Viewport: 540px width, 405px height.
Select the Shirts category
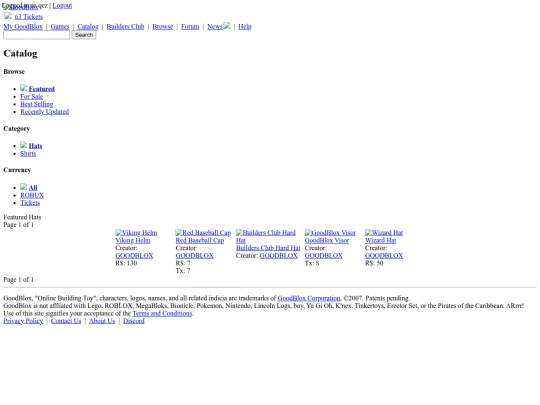(28, 154)
